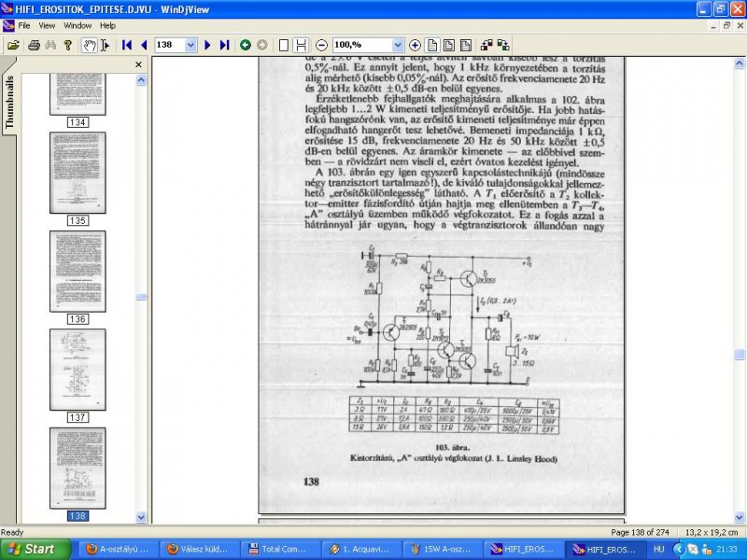Open zoom level dropdown showing 100%
The height and width of the screenshot is (560, 747).
398,45
